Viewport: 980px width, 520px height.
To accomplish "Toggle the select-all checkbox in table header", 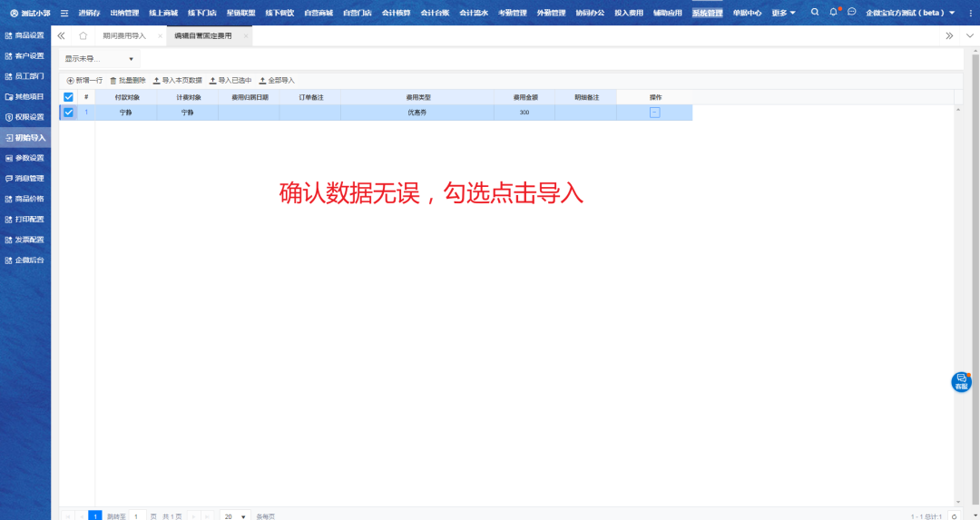I will pos(68,97).
